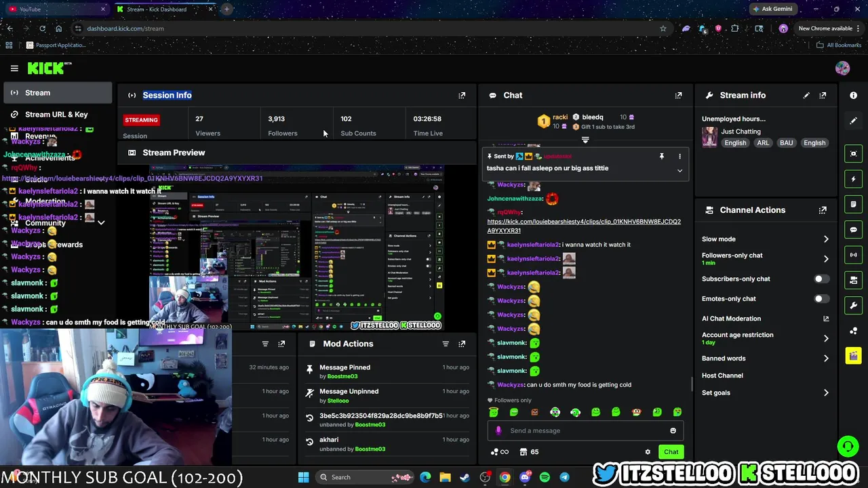Screen dimensions: 868x488
Task: Open the Stream sidebar item
Action: click(x=58, y=93)
